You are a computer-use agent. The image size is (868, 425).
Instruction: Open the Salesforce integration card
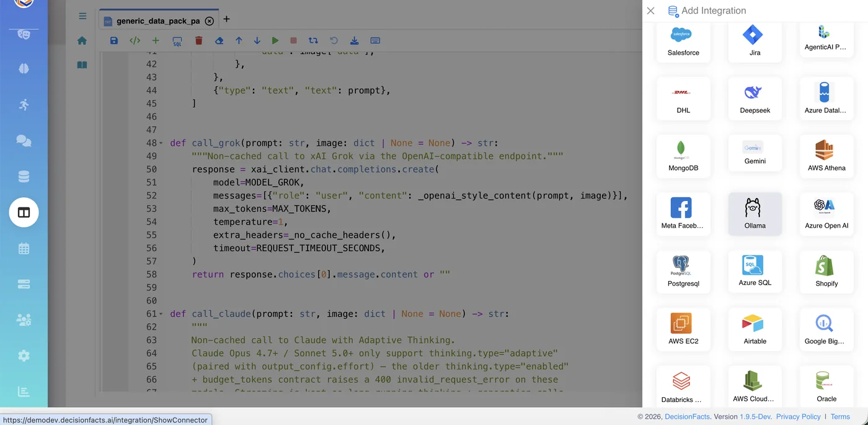683,42
